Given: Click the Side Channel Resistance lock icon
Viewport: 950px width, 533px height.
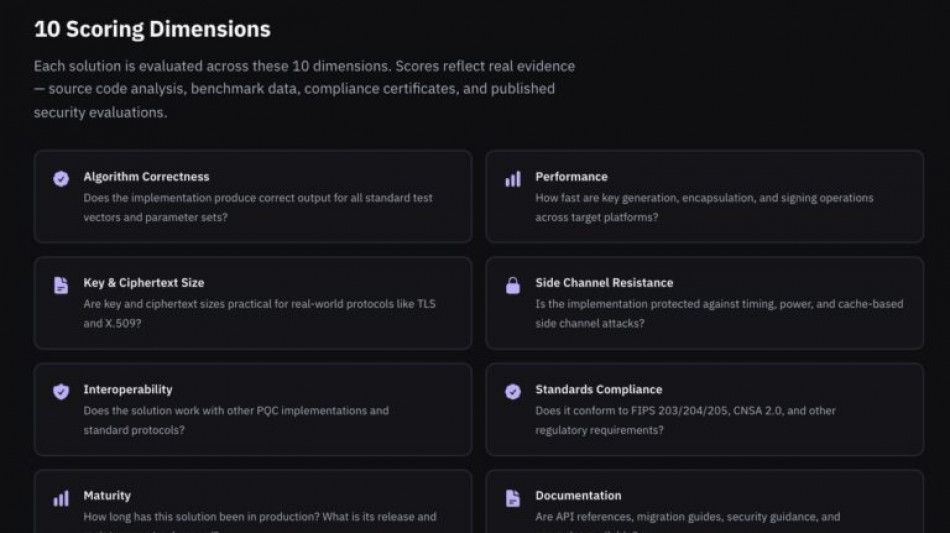Looking at the screenshot, I should tap(513, 285).
